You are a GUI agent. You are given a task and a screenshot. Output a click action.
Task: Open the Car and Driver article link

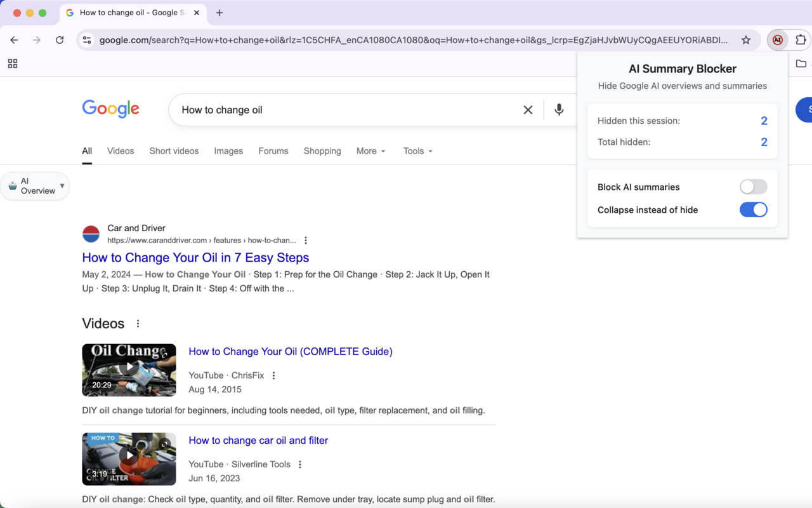[x=195, y=257]
